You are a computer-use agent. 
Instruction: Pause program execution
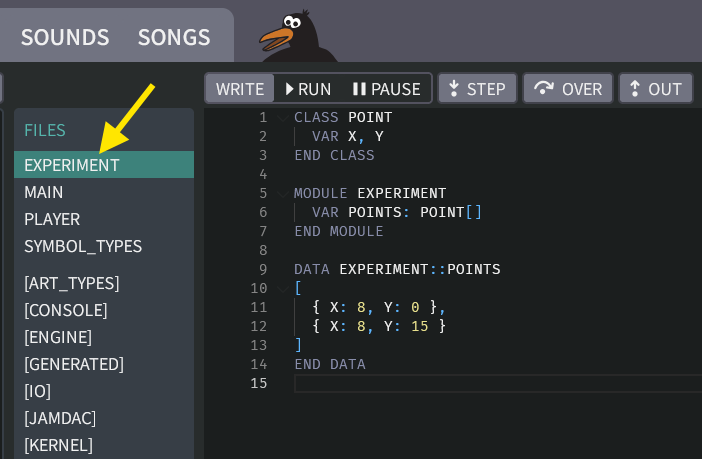(386, 89)
